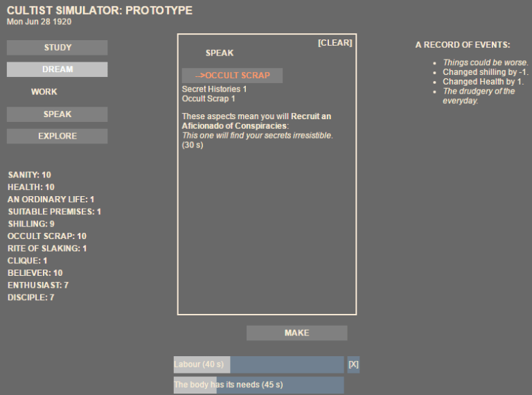Click 'The body has its needs' progress bar
This screenshot has width=532, height=395.
[x=258, y=385]
